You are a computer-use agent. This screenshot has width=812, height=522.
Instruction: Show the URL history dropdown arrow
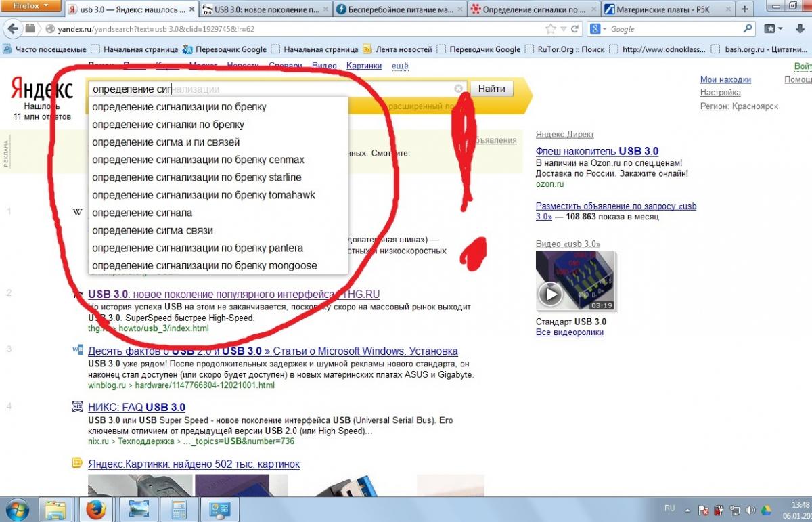[x=562, y=29]
